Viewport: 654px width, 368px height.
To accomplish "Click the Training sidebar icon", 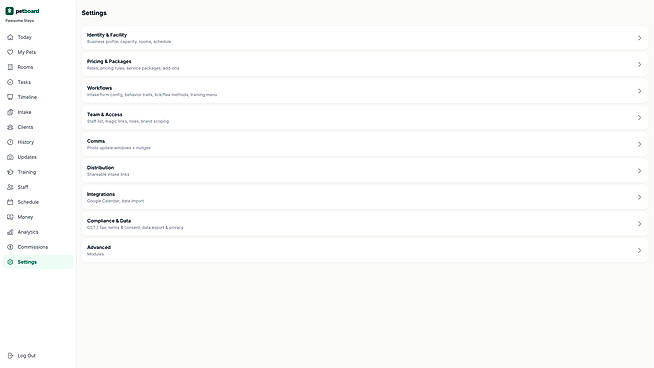I will [x=10, y=172].
